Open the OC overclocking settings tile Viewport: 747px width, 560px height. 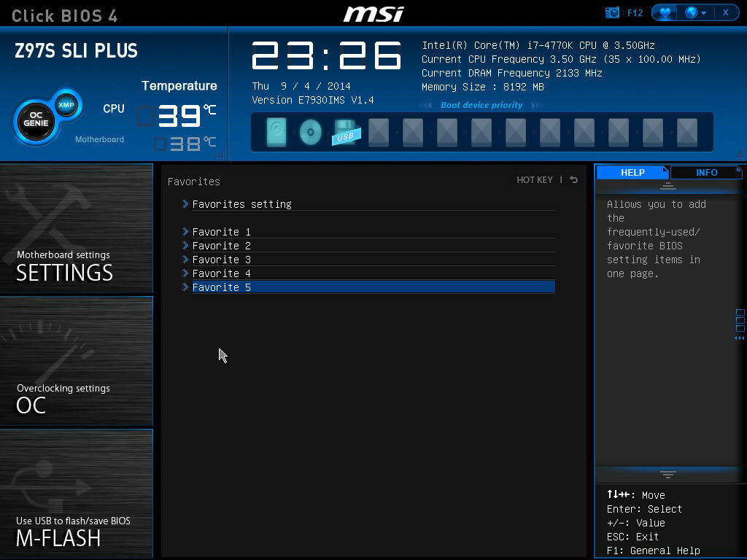tap(76, 360)
